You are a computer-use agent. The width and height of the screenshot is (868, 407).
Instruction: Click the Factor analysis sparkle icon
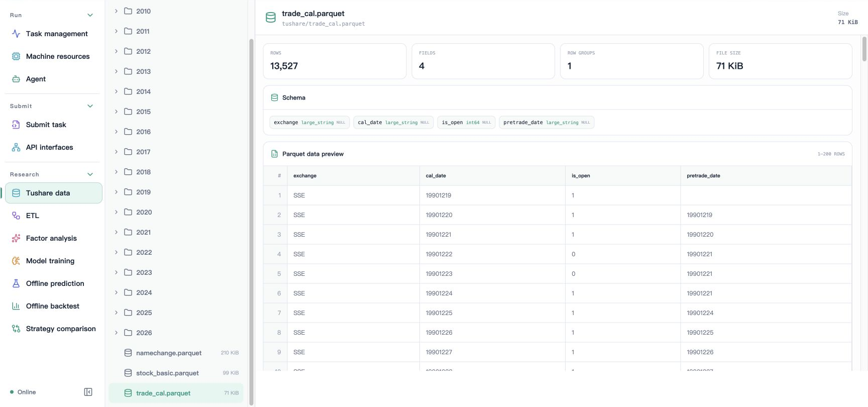click(16, 238)
